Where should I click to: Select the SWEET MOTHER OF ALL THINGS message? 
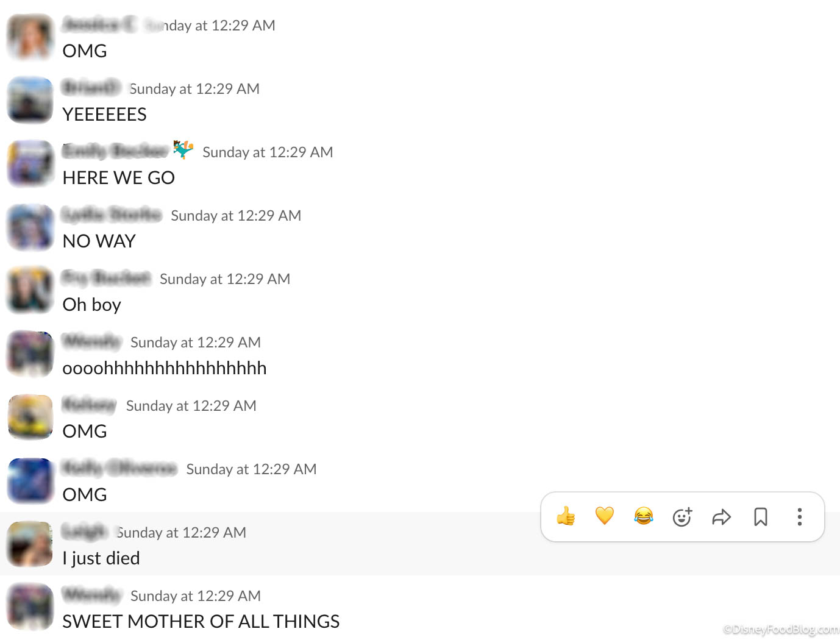tap(201, 621)
